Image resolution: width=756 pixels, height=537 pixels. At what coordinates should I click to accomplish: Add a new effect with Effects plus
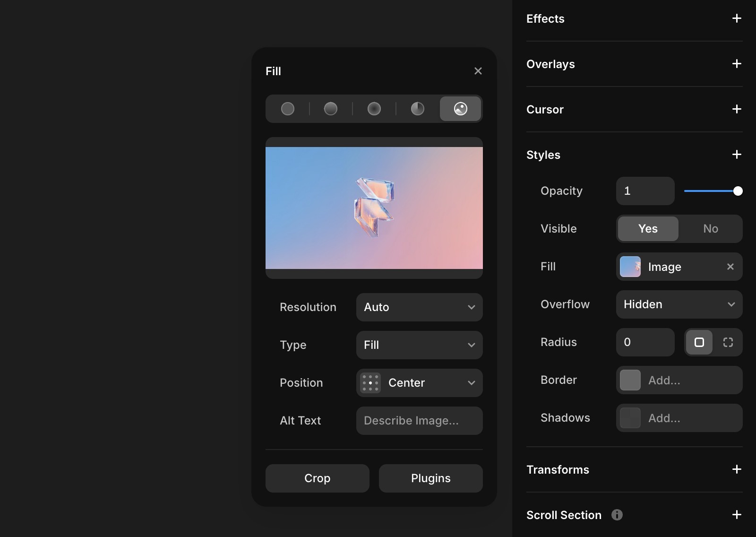point(737,18)
